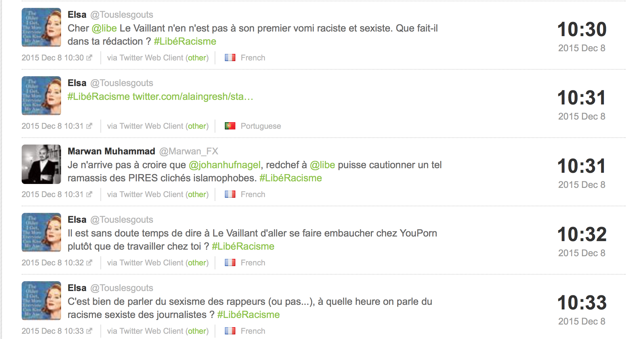This screenshot has width=644, height=339.
Task: Follow the @johanhufnagel mention link
Action: tap(225, 165)
